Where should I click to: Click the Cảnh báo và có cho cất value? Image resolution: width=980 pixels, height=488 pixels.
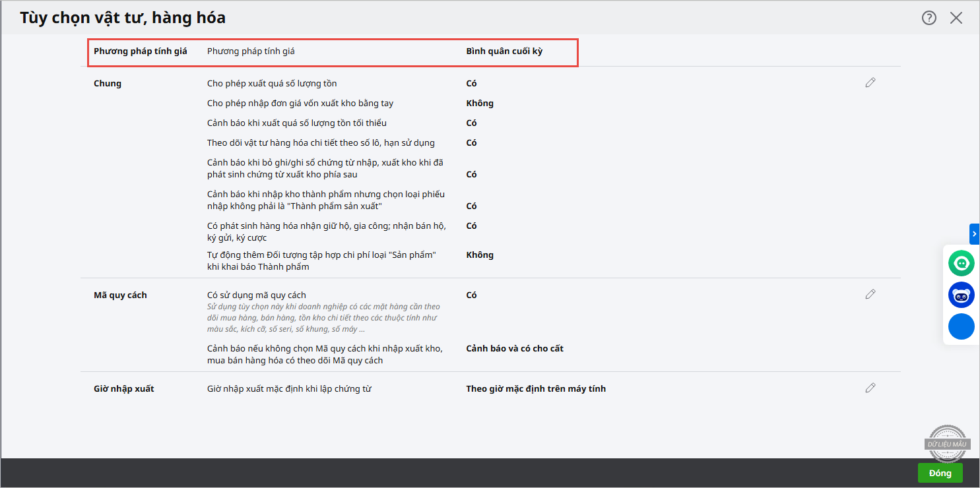[x=515, y=349]
